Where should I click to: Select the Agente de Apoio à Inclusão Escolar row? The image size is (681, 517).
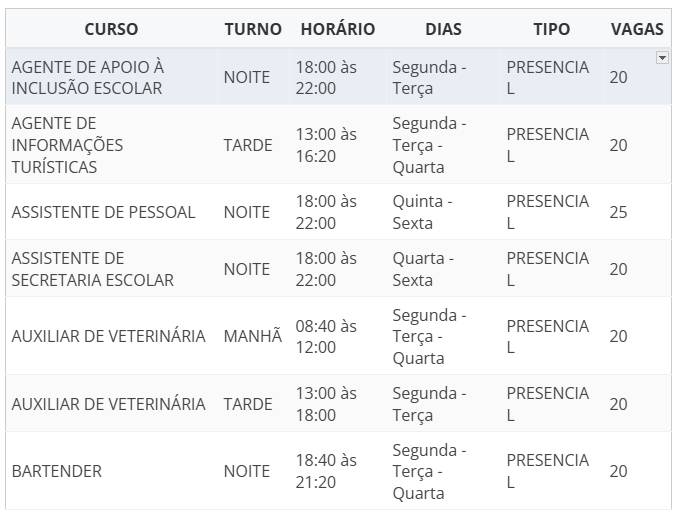tap(338, 77)
